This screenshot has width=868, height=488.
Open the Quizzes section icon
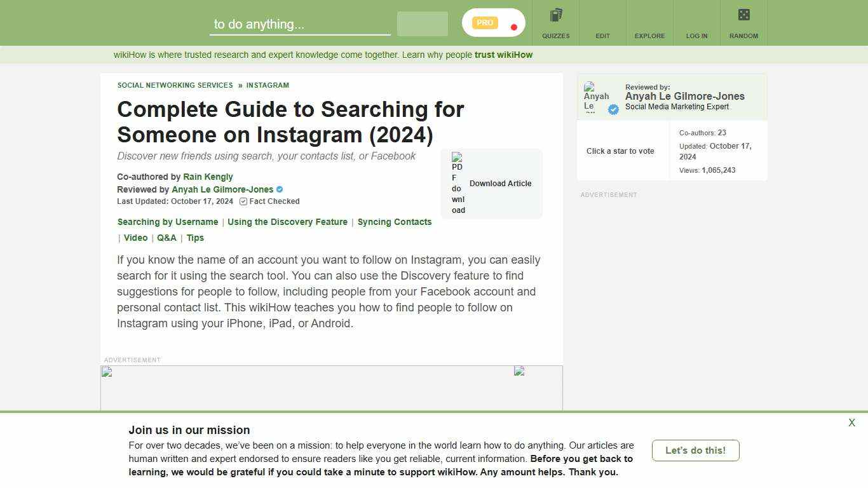click(x=555, y=15)
